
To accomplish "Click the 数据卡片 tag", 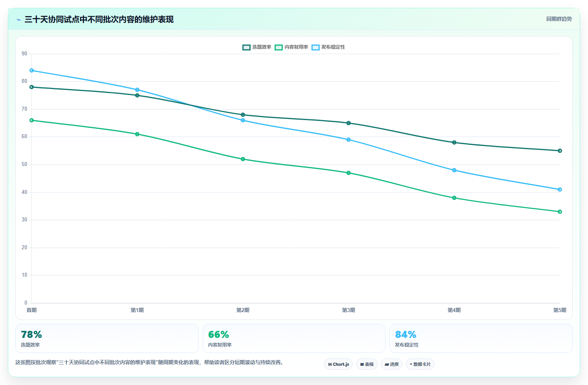I will [x=420, y=364].
